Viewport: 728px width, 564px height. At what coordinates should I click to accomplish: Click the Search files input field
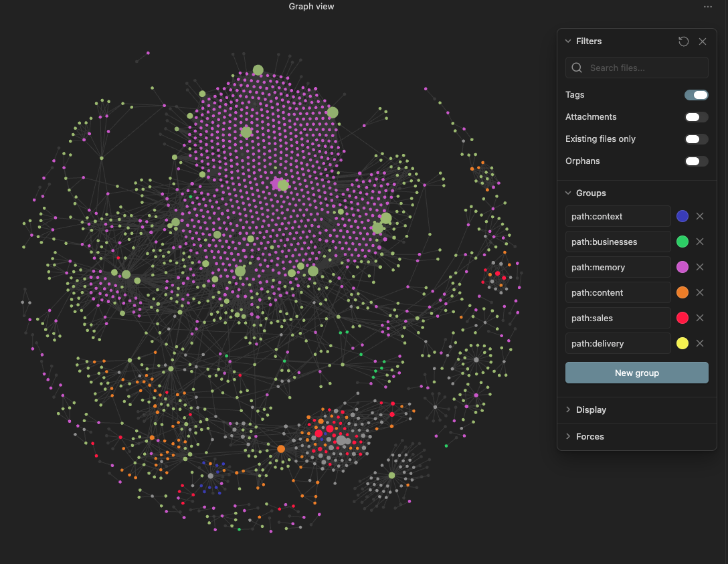(636, 68)
